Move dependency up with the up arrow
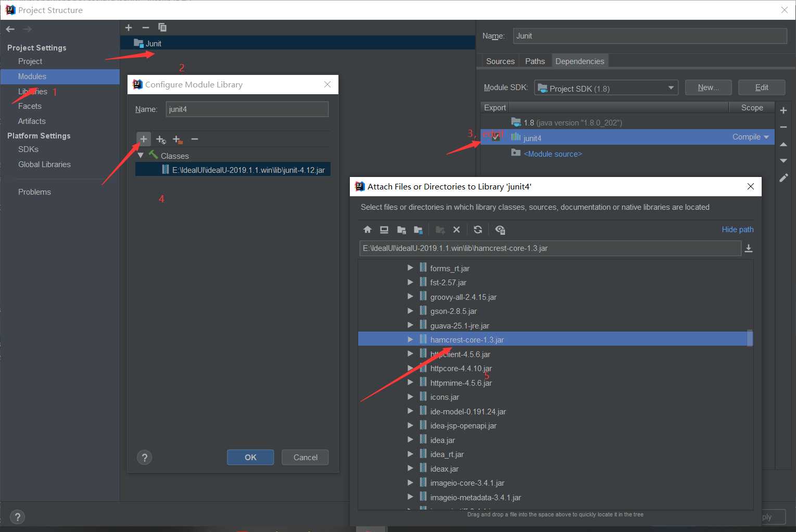This screenshot has width=796, height=532. pos(784,144)
